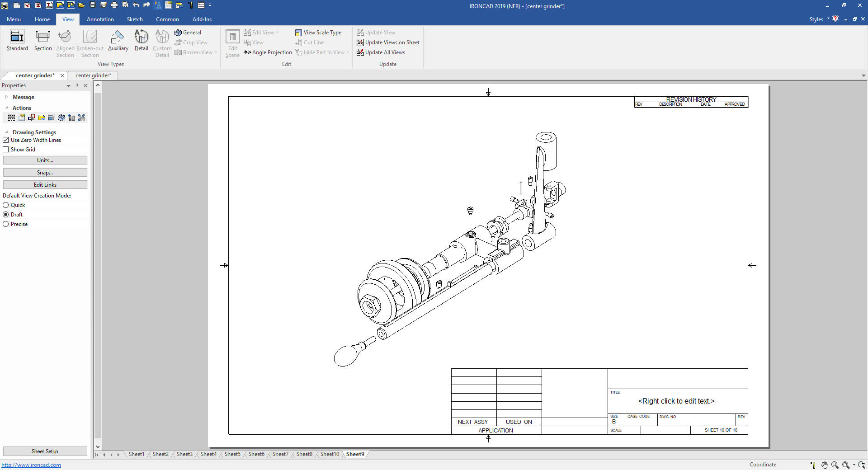Select Quick view creation mode
The width and height of the screenshot is (868, 470).
click(6, 205)
